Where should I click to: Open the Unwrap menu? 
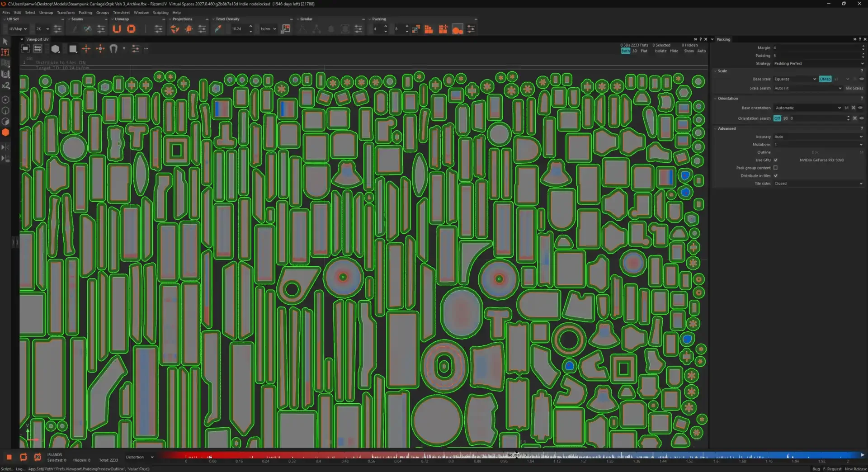click(x=46, y=13)
